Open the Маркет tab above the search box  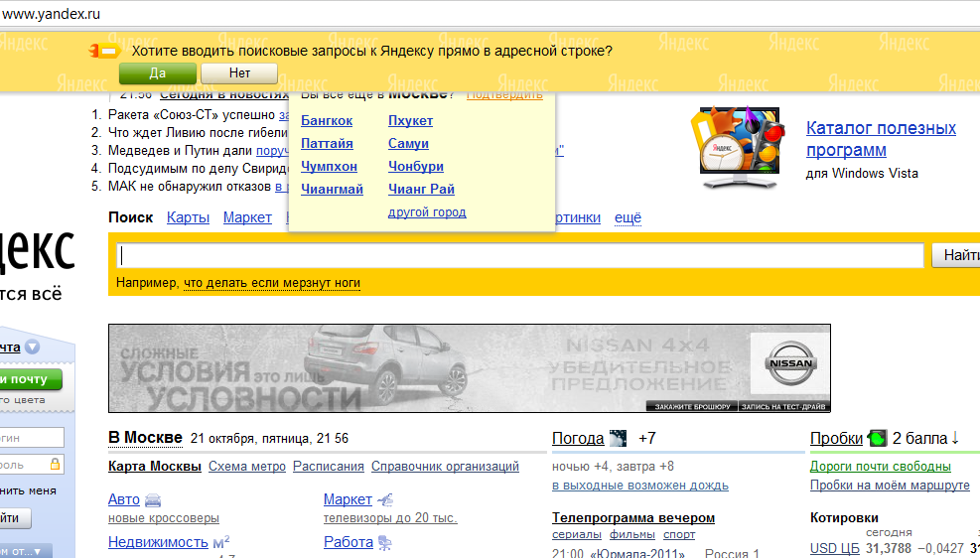click(247, 217)
